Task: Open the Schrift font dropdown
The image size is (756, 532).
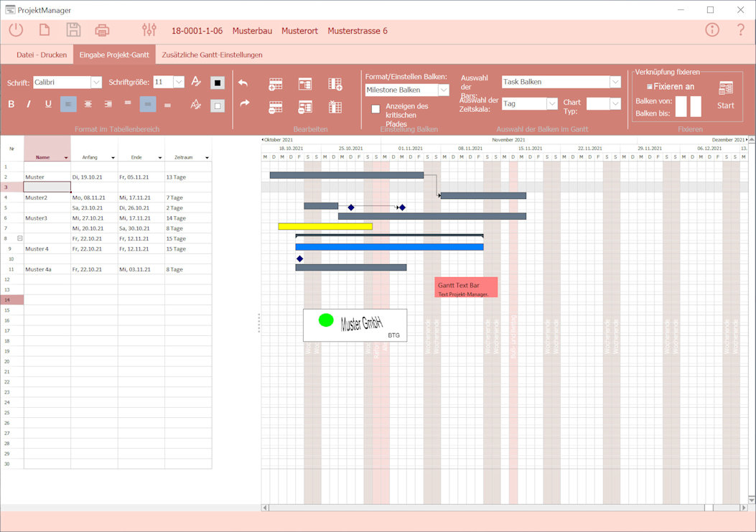Action: coord(96,83)
